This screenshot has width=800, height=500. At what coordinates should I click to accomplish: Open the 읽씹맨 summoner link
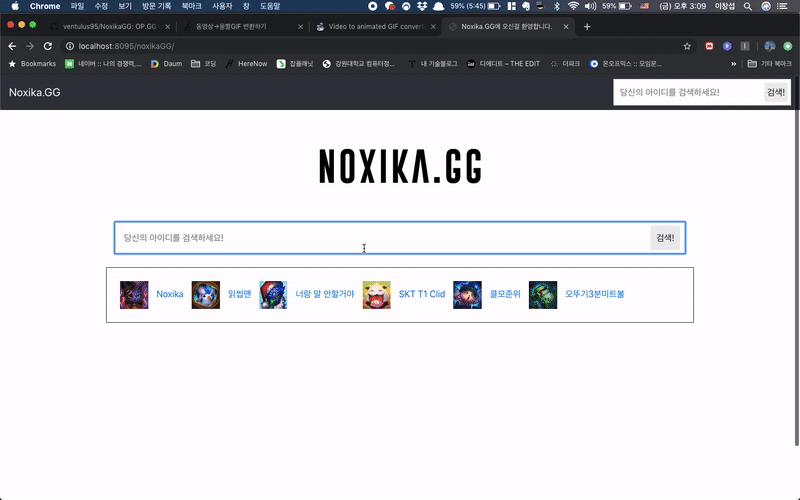[239, 294]
